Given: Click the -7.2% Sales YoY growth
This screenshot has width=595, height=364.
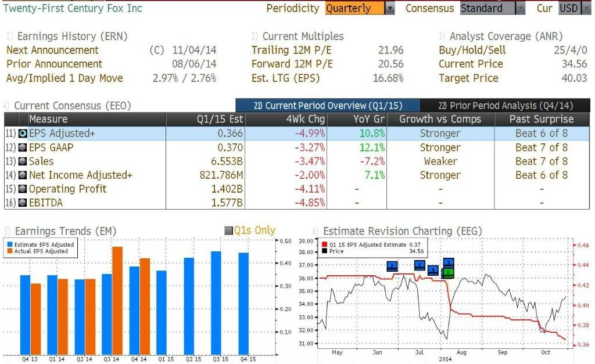Looking at the screenshot, I should [372, 161].
